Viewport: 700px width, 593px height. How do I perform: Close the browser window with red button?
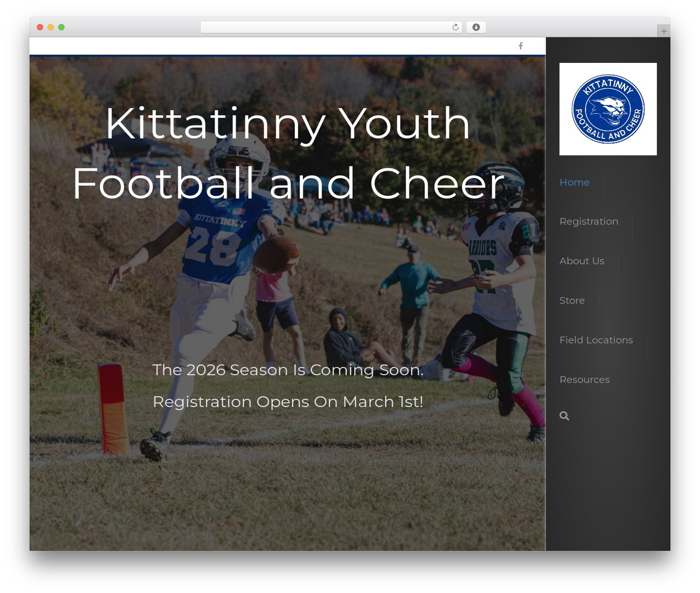pyautogui.click(x=40, y=27)
